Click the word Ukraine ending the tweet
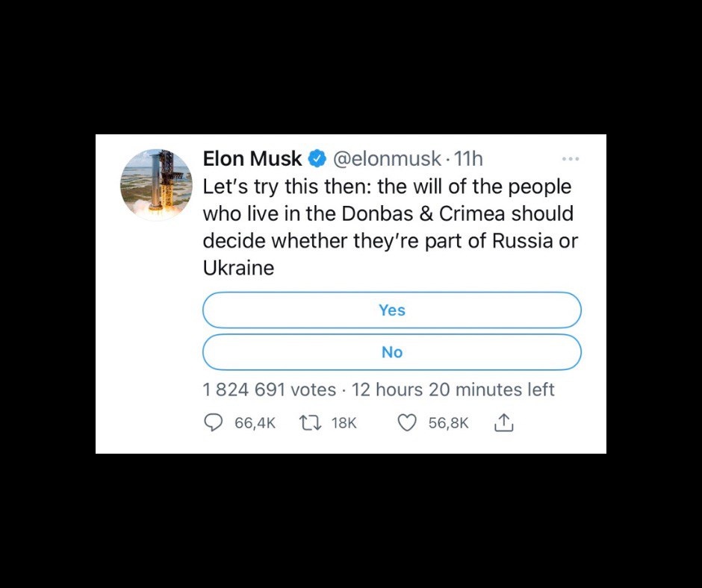This screenshot has width=702, height=588. 238,268
